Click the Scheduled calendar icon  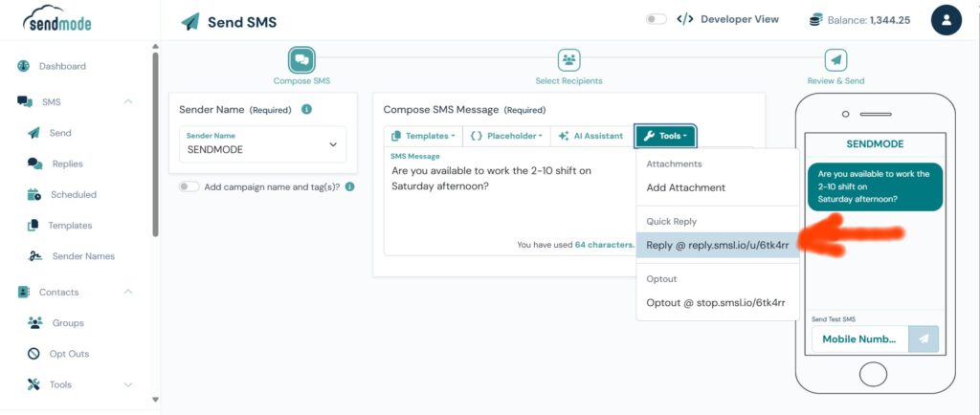34,195
